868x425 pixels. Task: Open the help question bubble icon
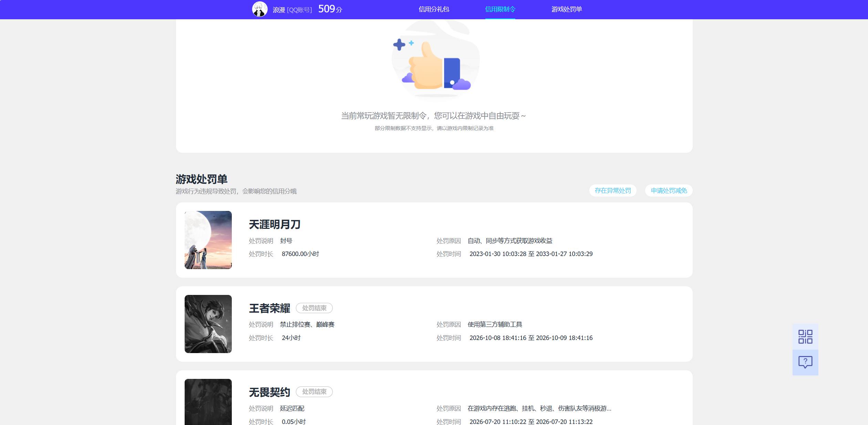805,362
